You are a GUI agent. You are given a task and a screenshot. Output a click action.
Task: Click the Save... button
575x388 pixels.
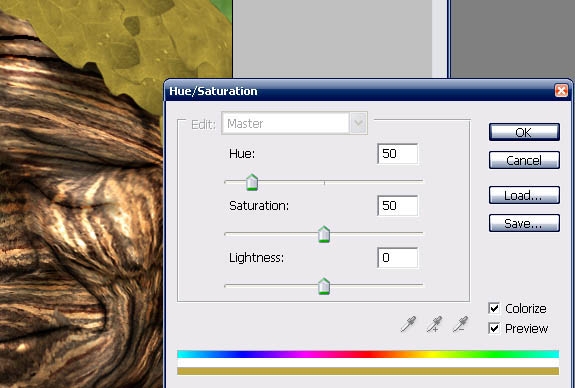(x=524, y=223)
